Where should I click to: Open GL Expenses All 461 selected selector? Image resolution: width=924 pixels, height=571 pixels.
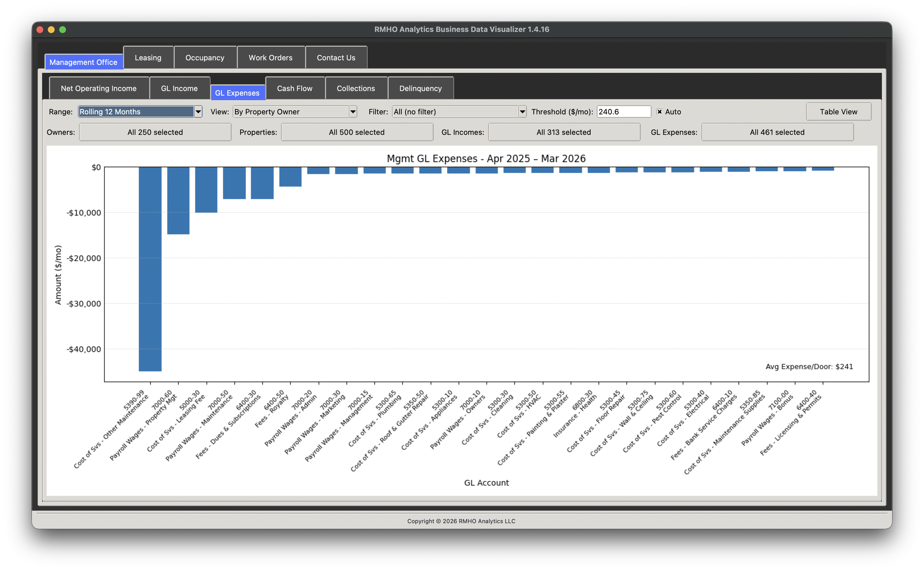777,132
